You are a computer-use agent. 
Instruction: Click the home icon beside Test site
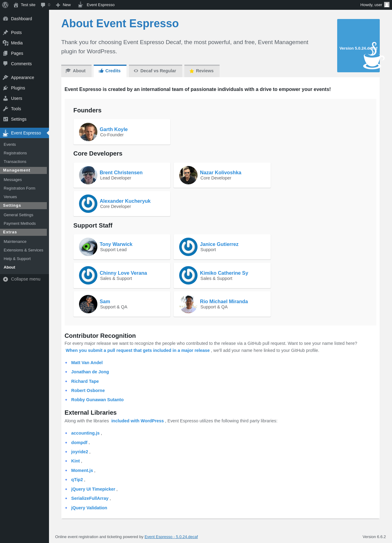(x=16, y=5)
